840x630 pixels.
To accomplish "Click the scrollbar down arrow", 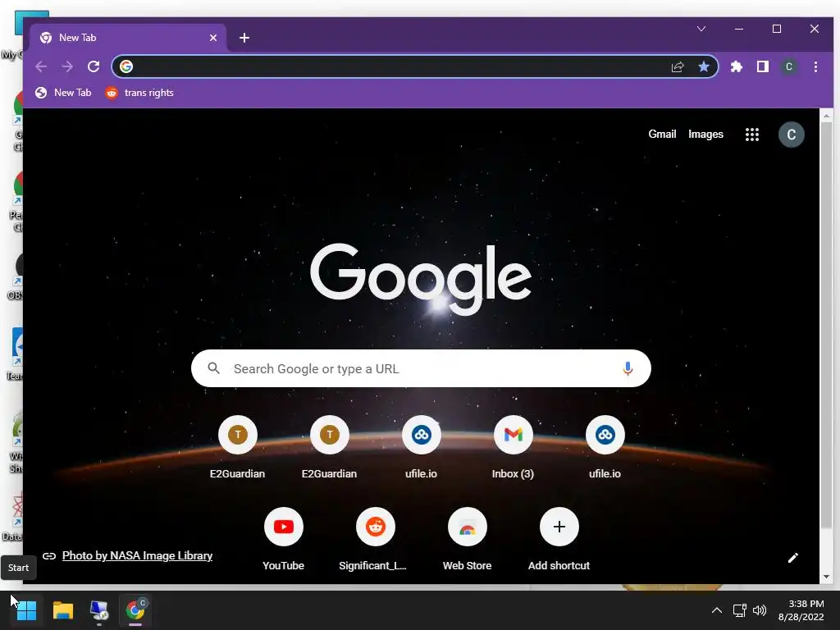I will 826,577.
